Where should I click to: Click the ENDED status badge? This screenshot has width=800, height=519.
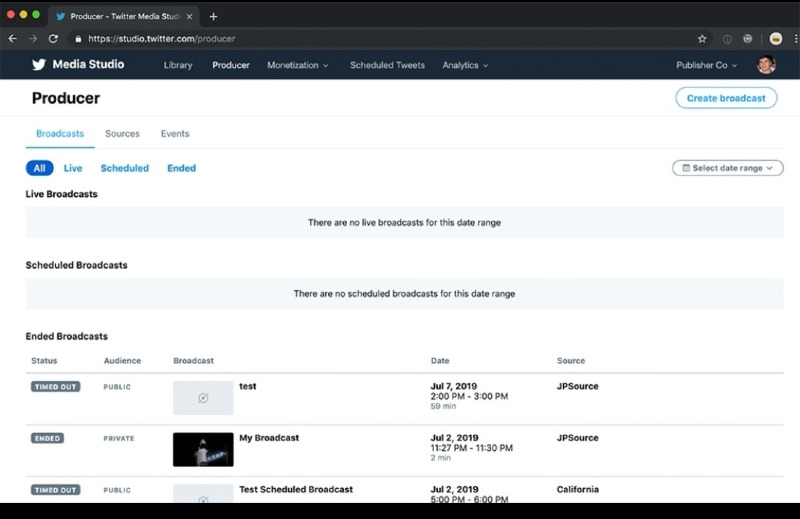[x=47, y=438]
